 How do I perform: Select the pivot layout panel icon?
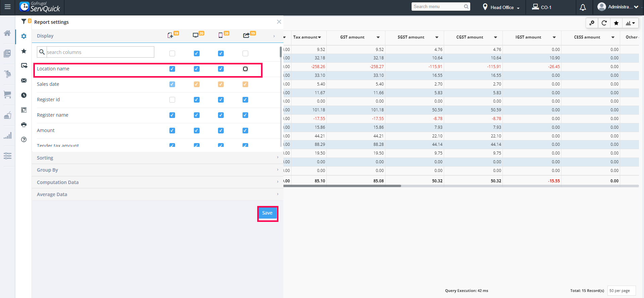pos(24,110)
